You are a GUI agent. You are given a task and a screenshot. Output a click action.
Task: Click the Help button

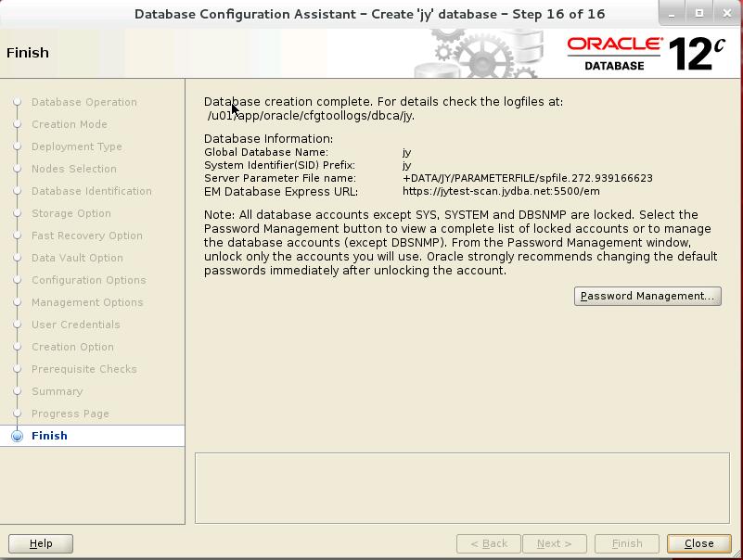pos(41,543)
